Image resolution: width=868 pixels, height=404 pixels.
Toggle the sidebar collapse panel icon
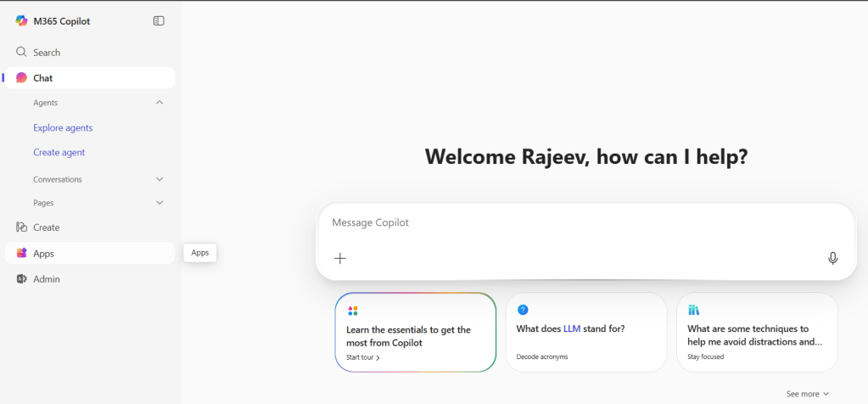[x=159, y=21]
